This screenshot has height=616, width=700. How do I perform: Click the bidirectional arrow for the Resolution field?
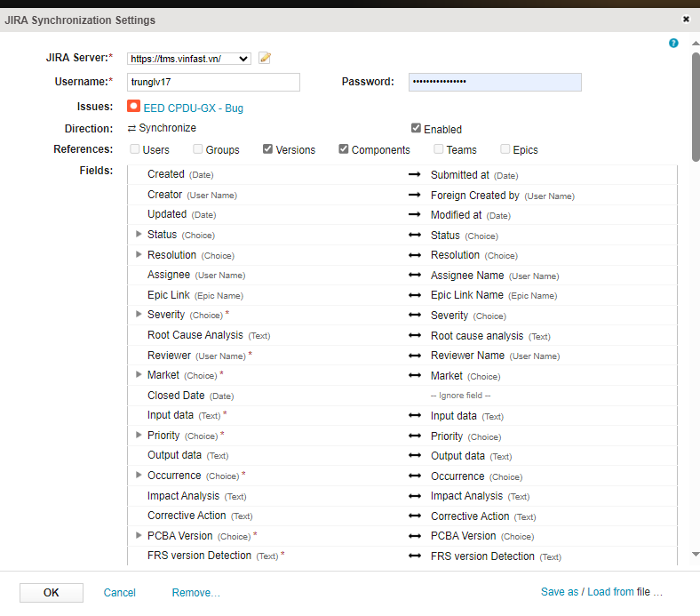[414, 255]
